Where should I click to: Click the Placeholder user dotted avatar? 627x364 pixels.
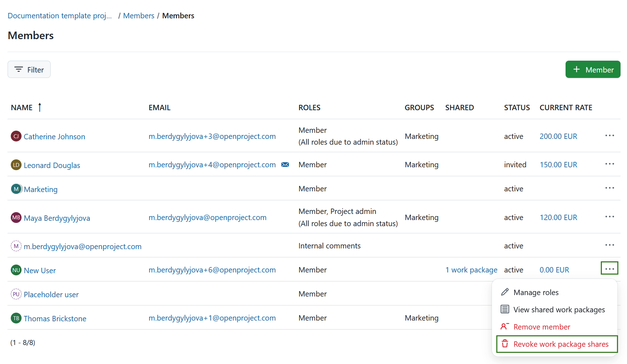pos(16,294)
